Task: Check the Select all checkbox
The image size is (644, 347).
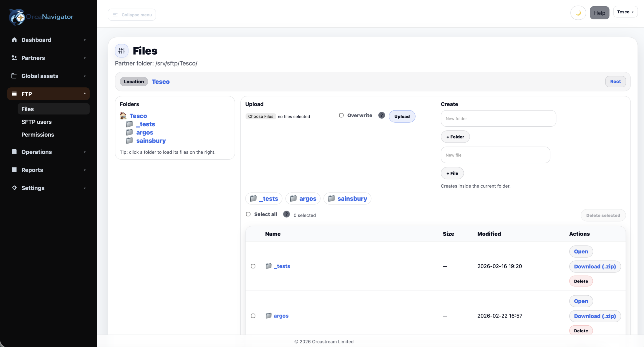Action: pos(248,214)
